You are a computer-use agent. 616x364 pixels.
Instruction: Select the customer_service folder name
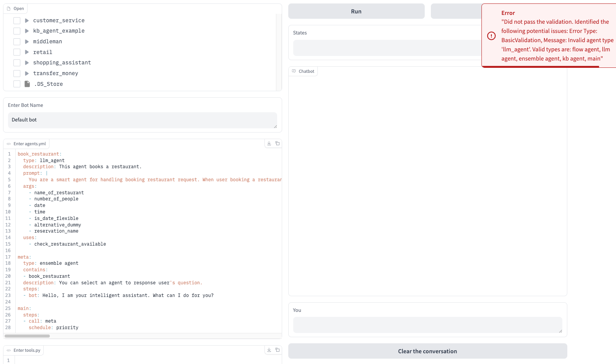(x=59, y=20)
